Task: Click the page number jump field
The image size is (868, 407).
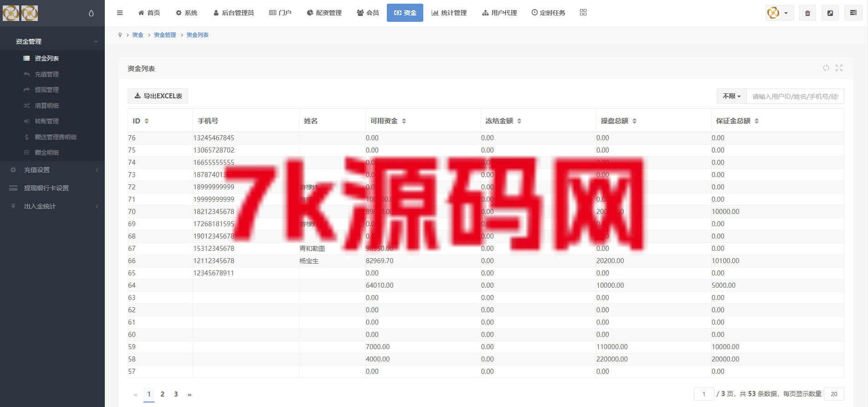Action: click(704, 394)
